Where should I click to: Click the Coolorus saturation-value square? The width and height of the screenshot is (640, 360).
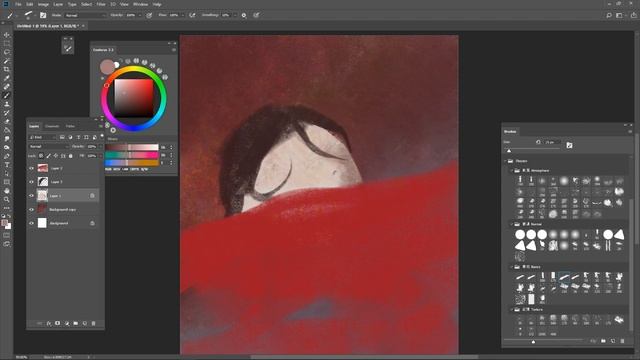pyautogui.click(x=133, y=98)
